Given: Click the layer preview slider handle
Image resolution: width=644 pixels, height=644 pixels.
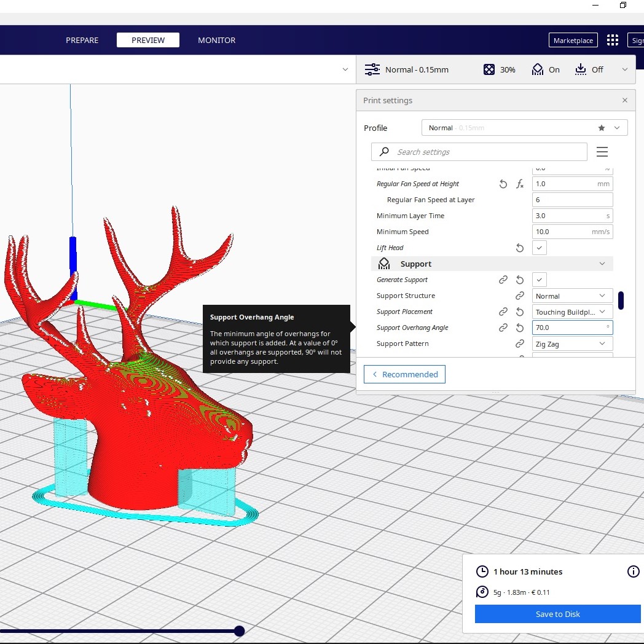Looking at the screenshot, I should pyautogui.click(x=240, y=630).
